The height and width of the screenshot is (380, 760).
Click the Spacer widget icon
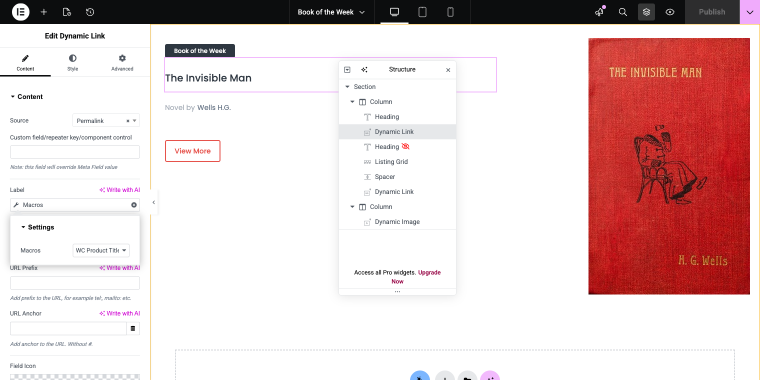(367, 177)
